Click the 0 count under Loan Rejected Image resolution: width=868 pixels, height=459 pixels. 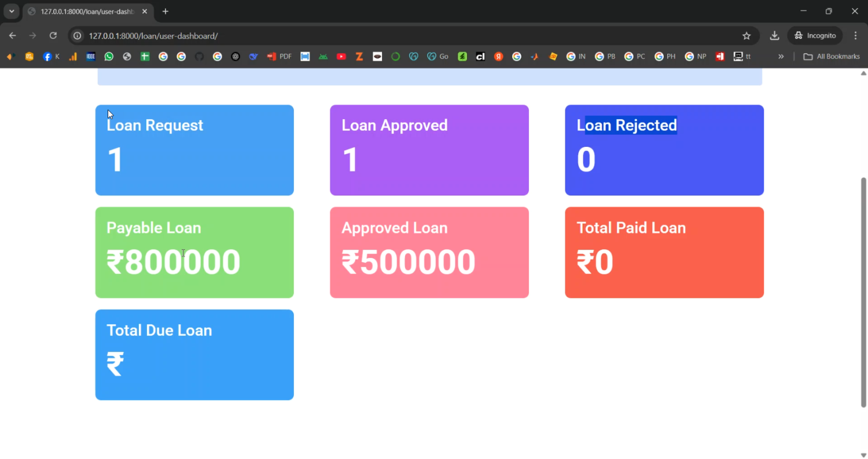(586, 160)
